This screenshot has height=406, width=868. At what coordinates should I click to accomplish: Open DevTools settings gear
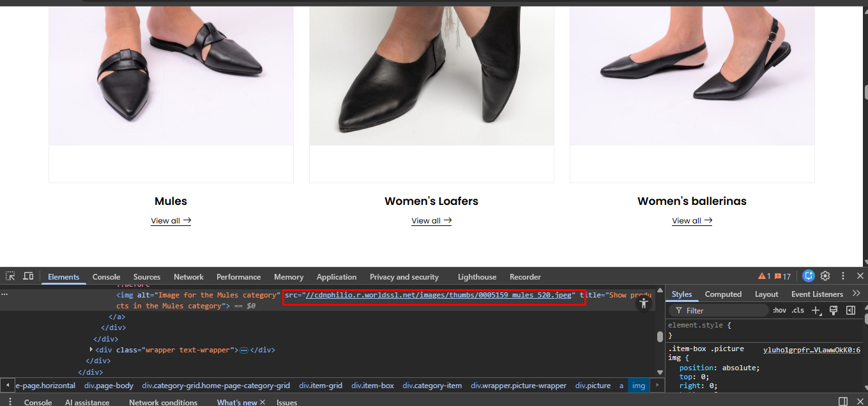pyautogui.click(x=825, y=276)
